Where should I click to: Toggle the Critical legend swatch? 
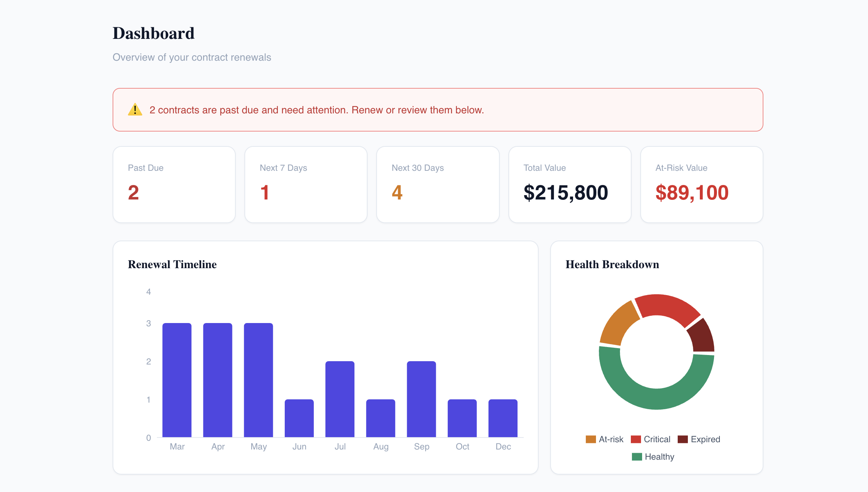[x=636, y=439]
